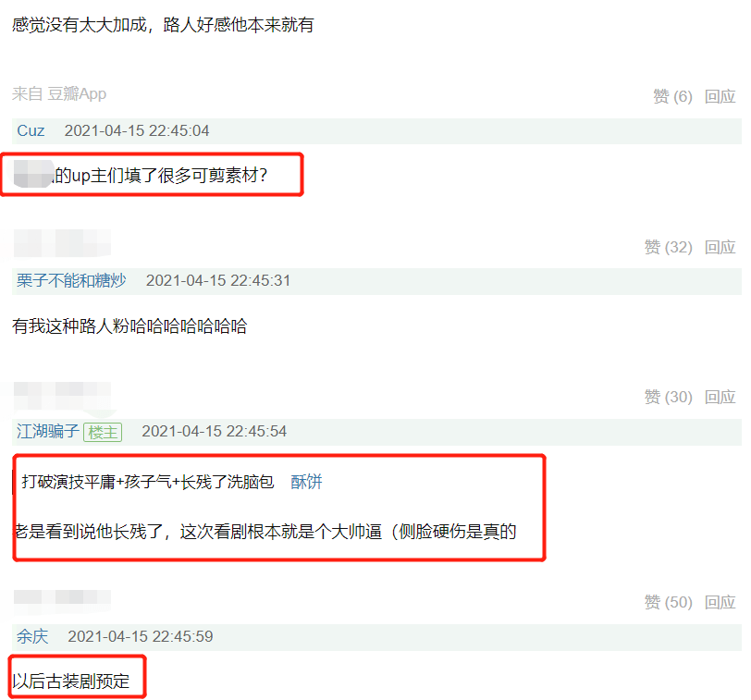Click the 来自 豆瓣App source label
The width and height of the screenshot is (751, 700).
click(x=59, y=93)
